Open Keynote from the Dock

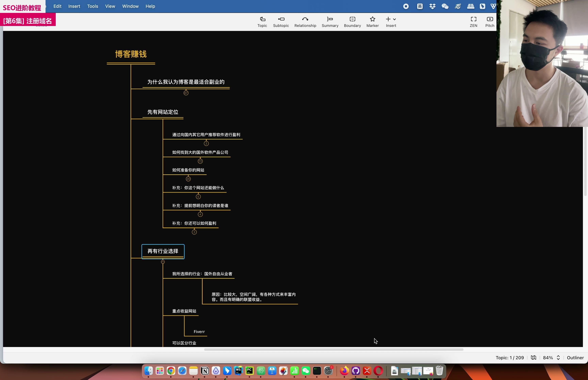pyautogui.click(x=272, y=371)
